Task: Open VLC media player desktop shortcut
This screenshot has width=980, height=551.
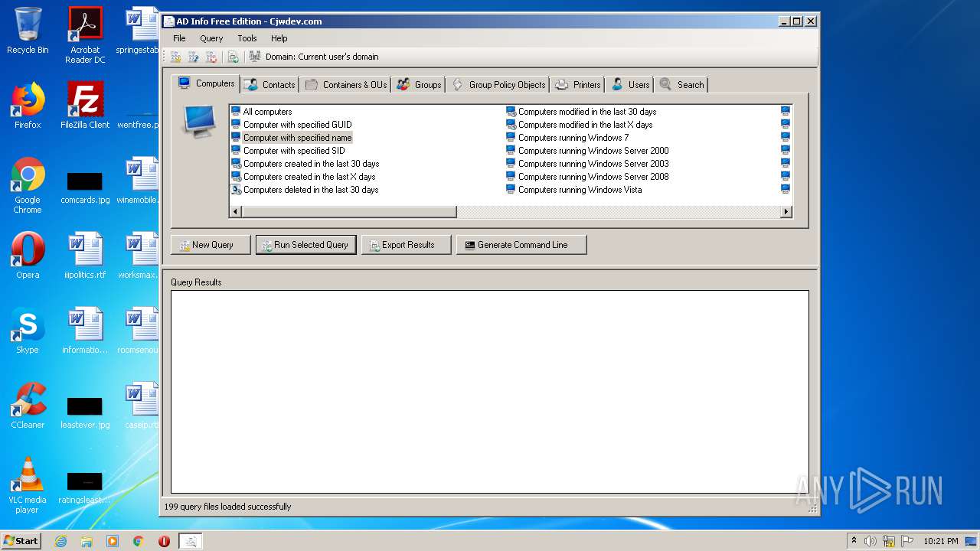Action: tap(28, 485)
